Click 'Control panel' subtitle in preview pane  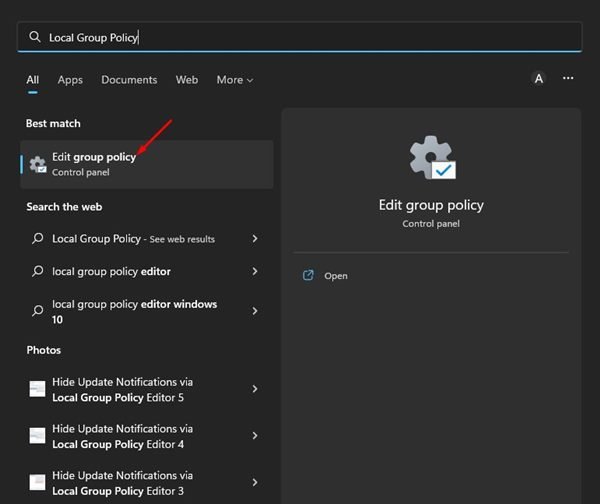click(431, 224)
